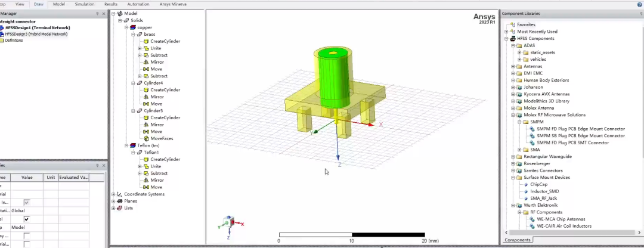Open the View ribbon tab

20,4
